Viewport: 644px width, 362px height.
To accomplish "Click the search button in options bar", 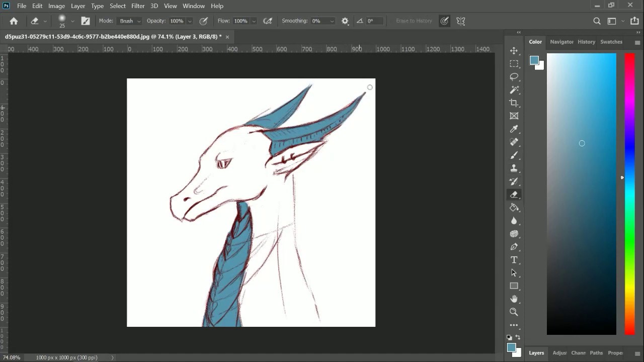I will point(597,21).
